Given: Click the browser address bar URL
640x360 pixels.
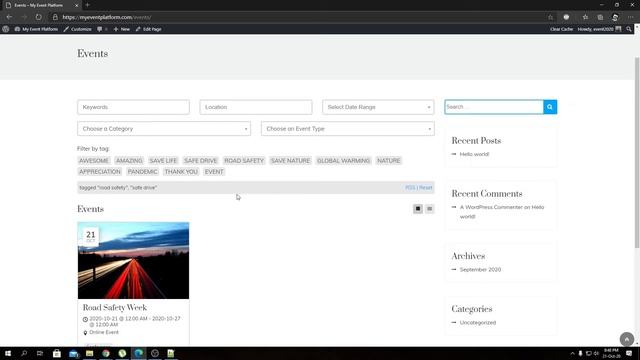Looking at the screenshot, I should click(107, 17).
